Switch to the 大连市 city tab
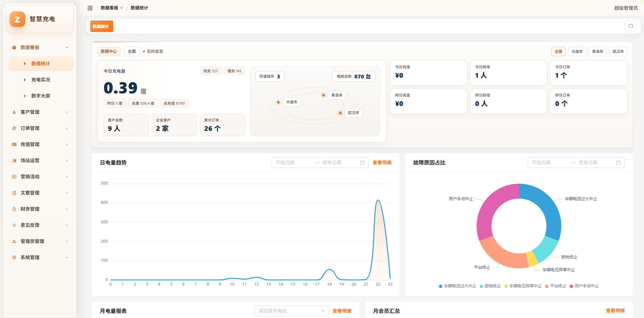The image size is (644, 318). [x=577, y=51]
